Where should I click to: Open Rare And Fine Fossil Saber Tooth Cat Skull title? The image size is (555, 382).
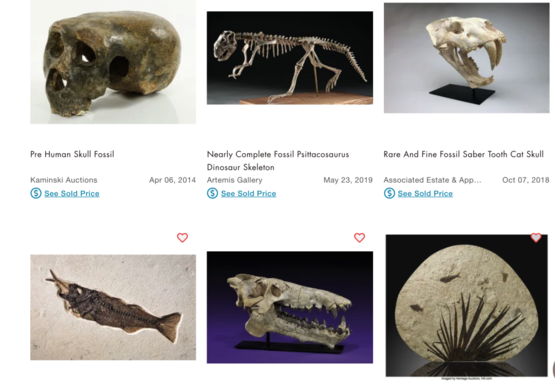pos(464,154)
